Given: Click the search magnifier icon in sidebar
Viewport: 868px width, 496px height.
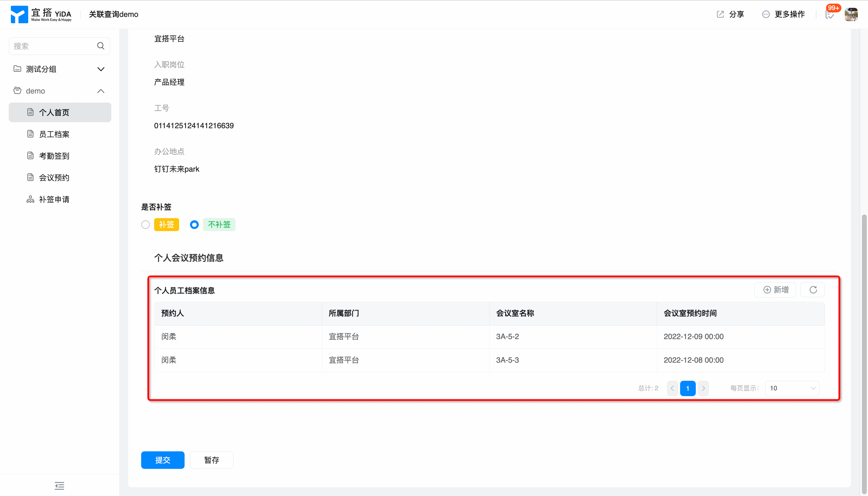Looking at the screenshot, I should [x=100, y=46].
